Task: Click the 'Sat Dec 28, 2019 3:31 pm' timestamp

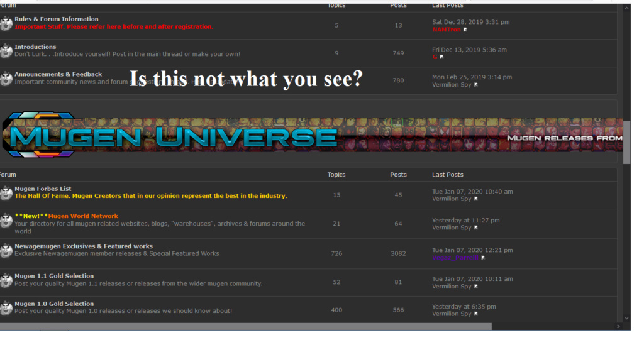Action: 470,22
